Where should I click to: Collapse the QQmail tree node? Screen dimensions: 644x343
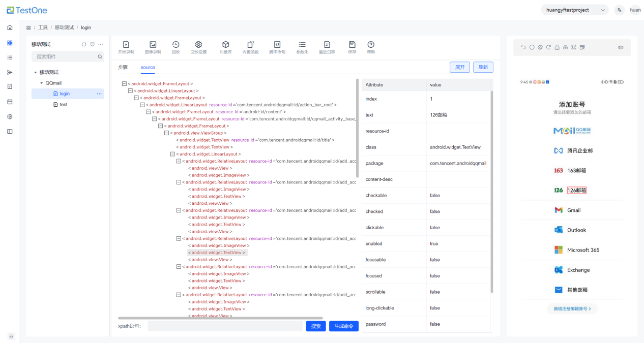41,83
